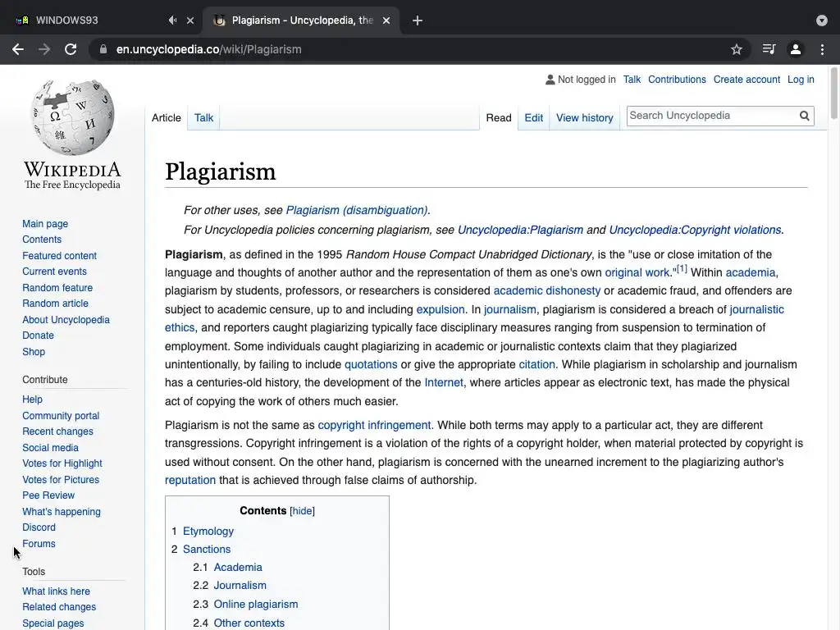Open Random feature
Image resolution: width=840 pixels, height=630 pixels.
57,288
